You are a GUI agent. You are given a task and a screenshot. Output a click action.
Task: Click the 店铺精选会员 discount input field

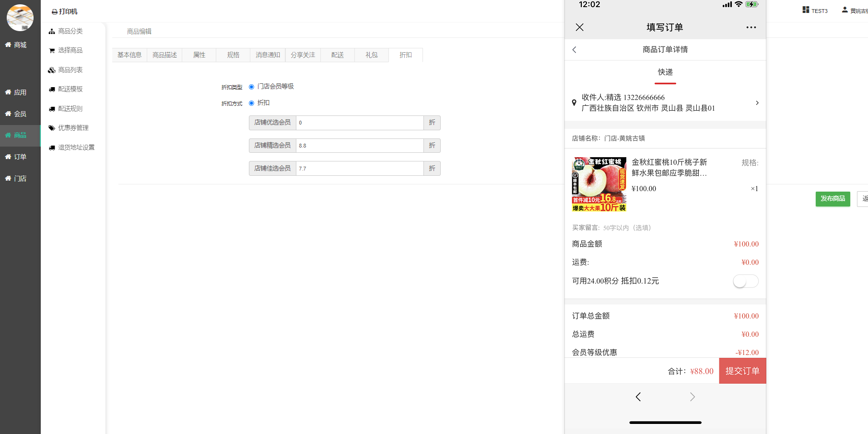(360, 146)
